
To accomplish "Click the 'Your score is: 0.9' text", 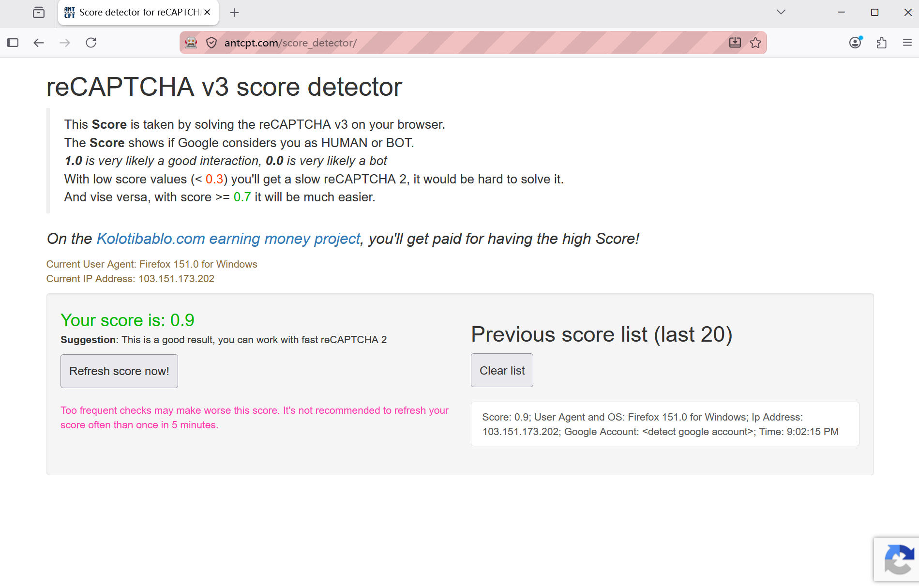I will coord(127,320).
